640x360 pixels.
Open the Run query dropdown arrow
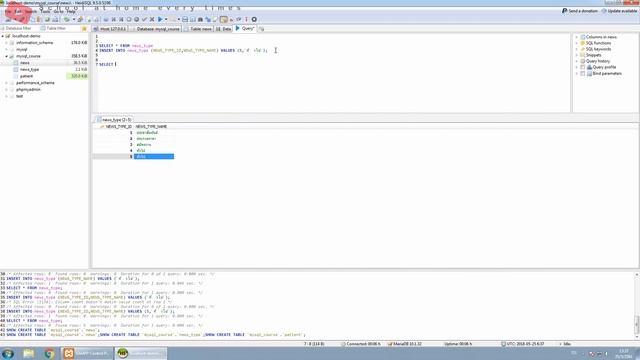166,19
